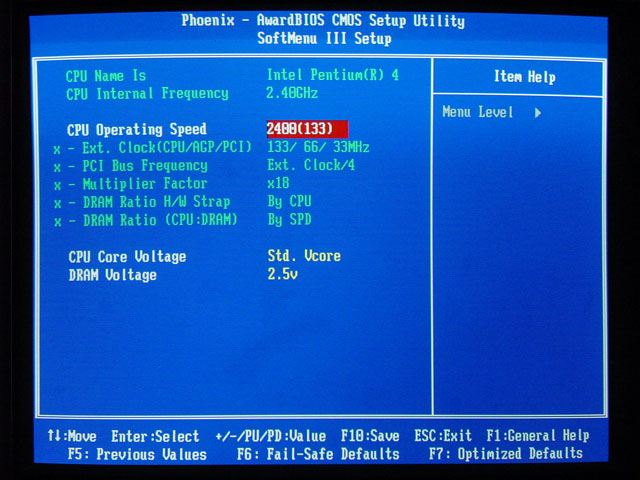Click the Std. Vcore value
640x480 pixels.
[x=304, y=256]
